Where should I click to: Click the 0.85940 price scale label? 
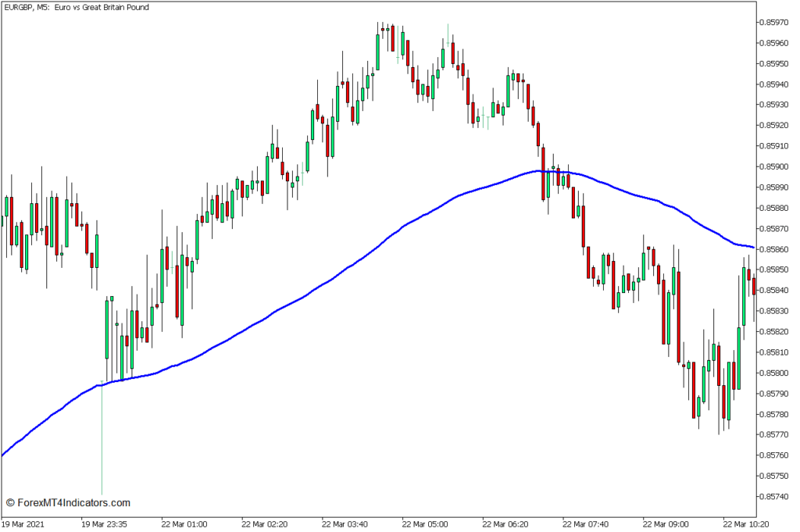tap(773, 84)
